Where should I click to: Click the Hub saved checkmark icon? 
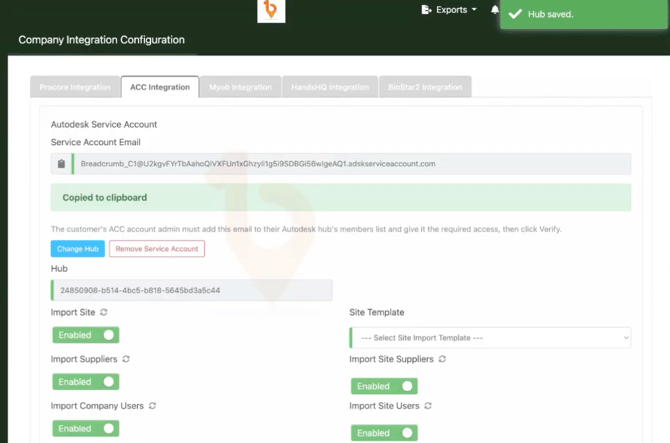515,14
